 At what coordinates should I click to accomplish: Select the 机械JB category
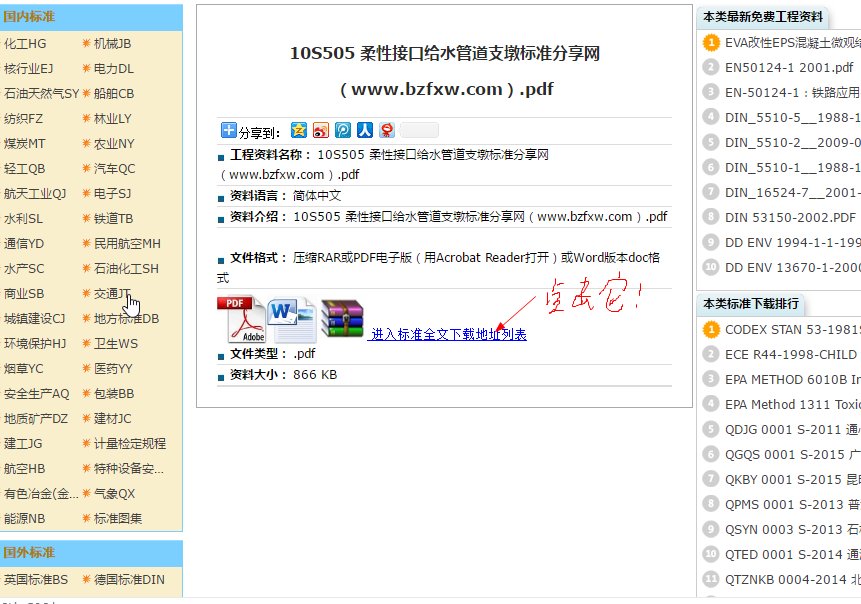(x=113, y=43)
